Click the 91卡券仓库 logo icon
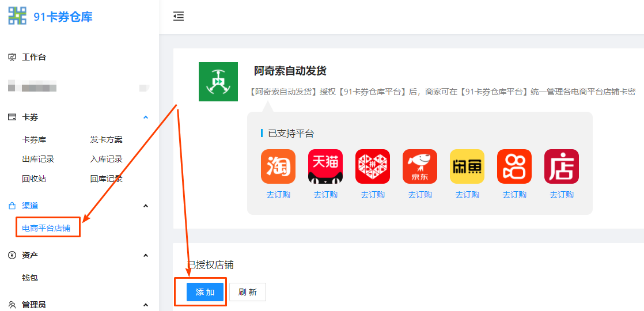Viewport: 644px width, 311px height. pyautogui.click(x=17, y=17)
